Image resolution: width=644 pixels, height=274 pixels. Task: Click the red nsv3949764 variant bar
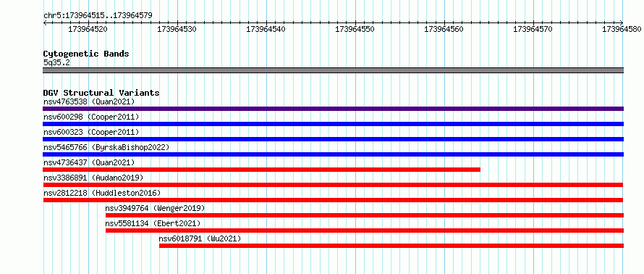click(365, 215)
